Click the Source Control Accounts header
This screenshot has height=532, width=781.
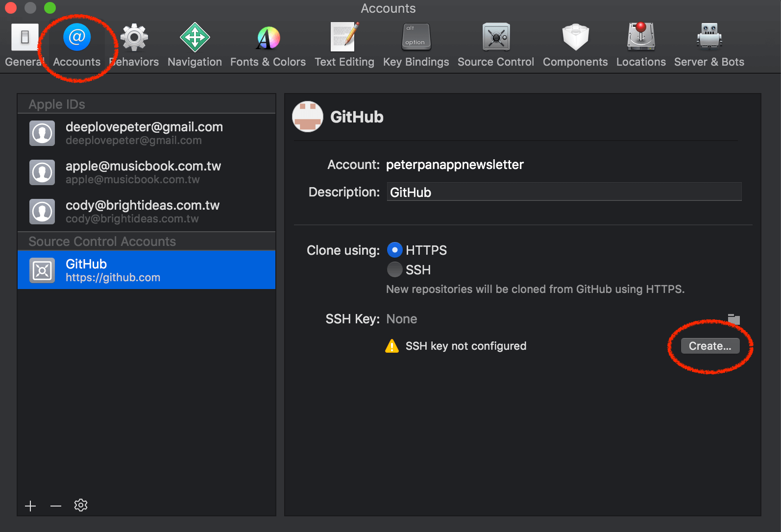point(102,242)
